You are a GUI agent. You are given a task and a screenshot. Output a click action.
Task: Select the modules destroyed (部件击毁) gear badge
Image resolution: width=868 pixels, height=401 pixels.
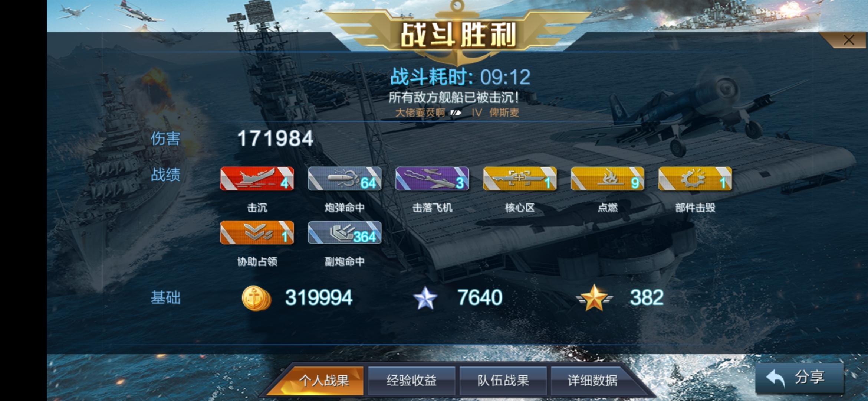tap(695, 179)
